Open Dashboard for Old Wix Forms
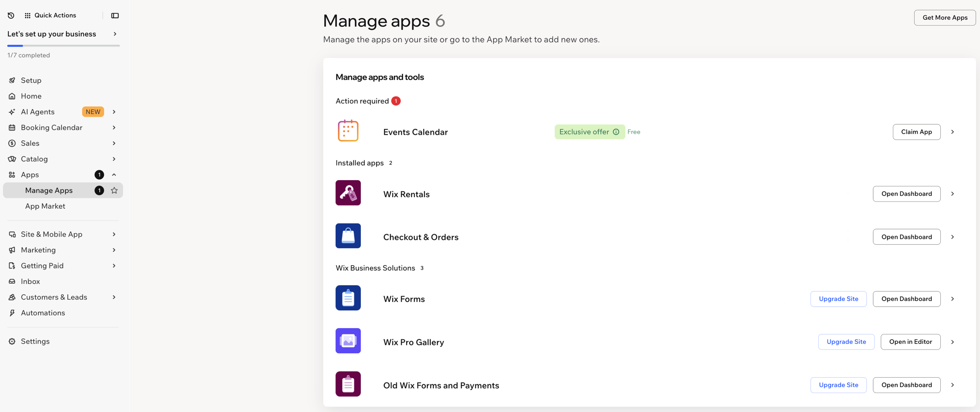The height and width of the screenshot is (412, 980). [x=906, y=385]
